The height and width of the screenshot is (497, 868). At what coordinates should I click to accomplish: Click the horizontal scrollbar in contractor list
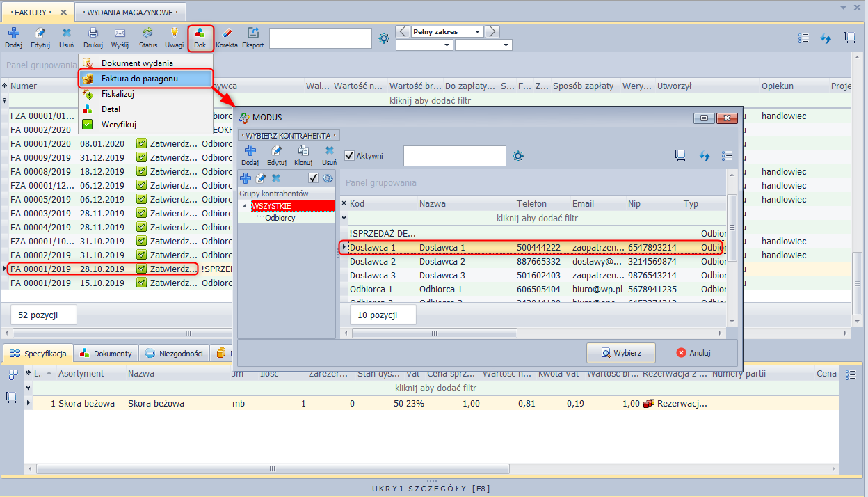coord(536,333)
